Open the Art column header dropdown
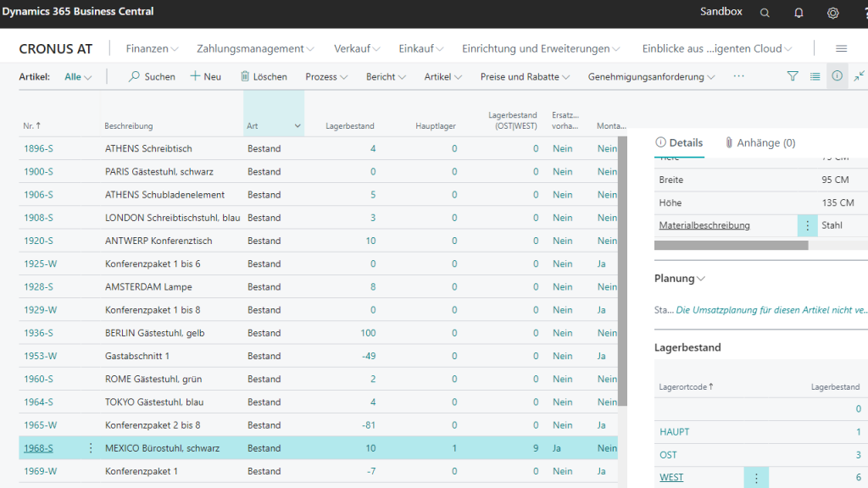Viewport: 868px width, 488px height. (297, 126)
